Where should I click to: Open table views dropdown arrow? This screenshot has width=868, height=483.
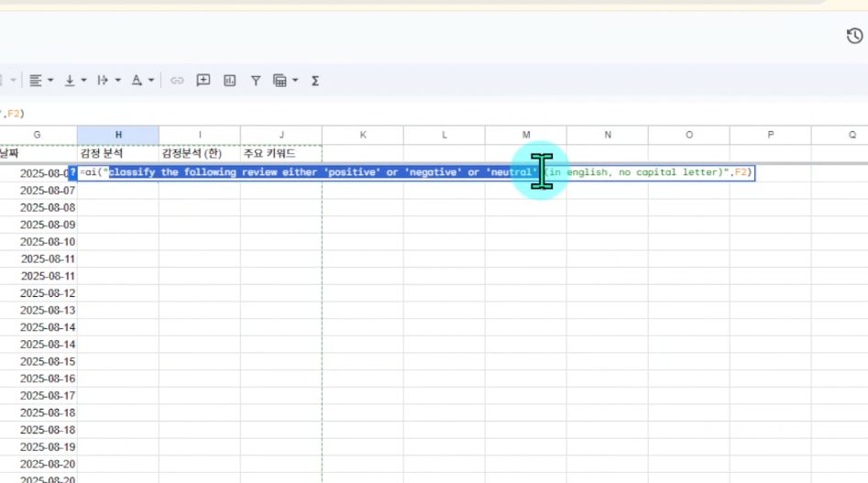click(295, 81)
